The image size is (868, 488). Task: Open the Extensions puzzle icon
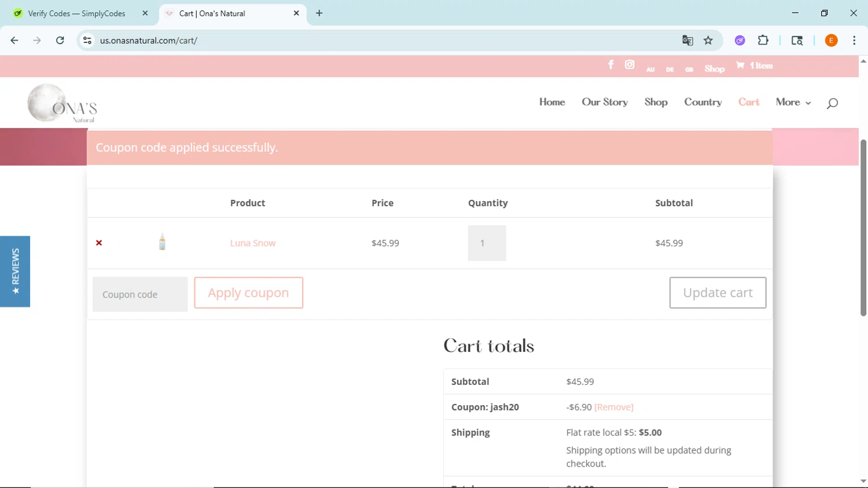pos(763,41)
